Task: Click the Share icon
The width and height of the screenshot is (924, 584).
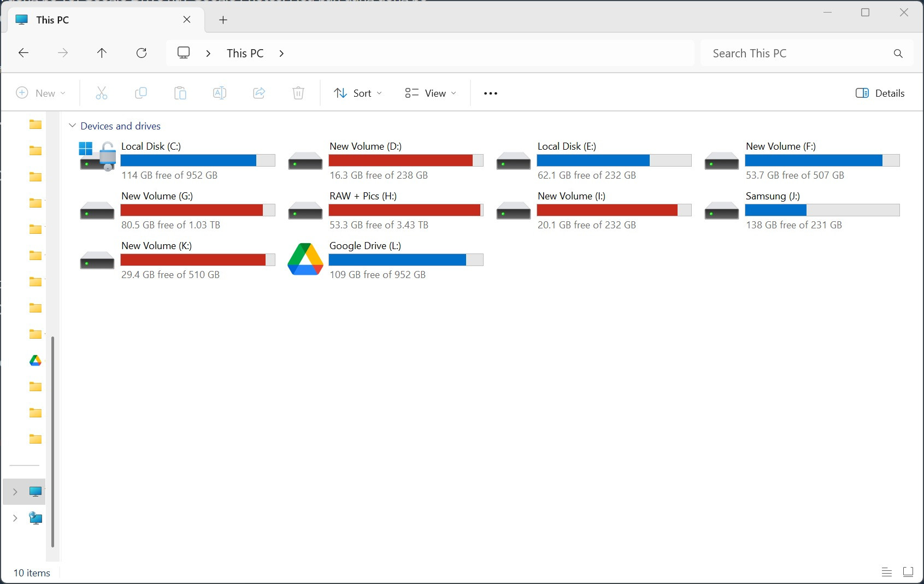Action: coord(259,93)
